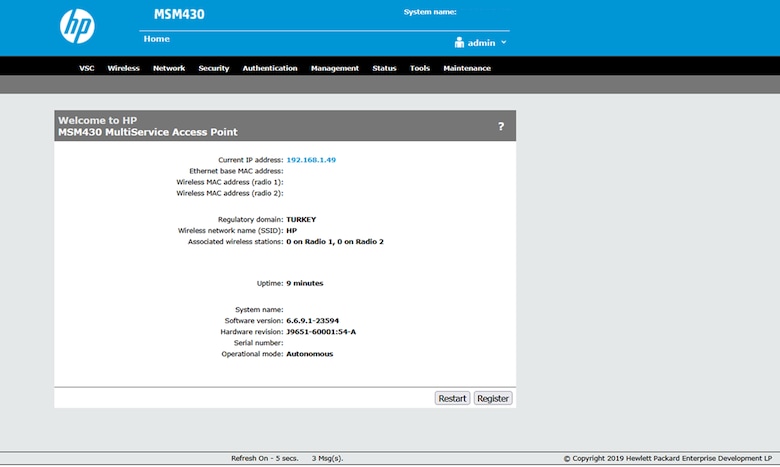
Task: Select the Autonomous operational mode value
Action: pyautogui.click(x=309, y=354)
